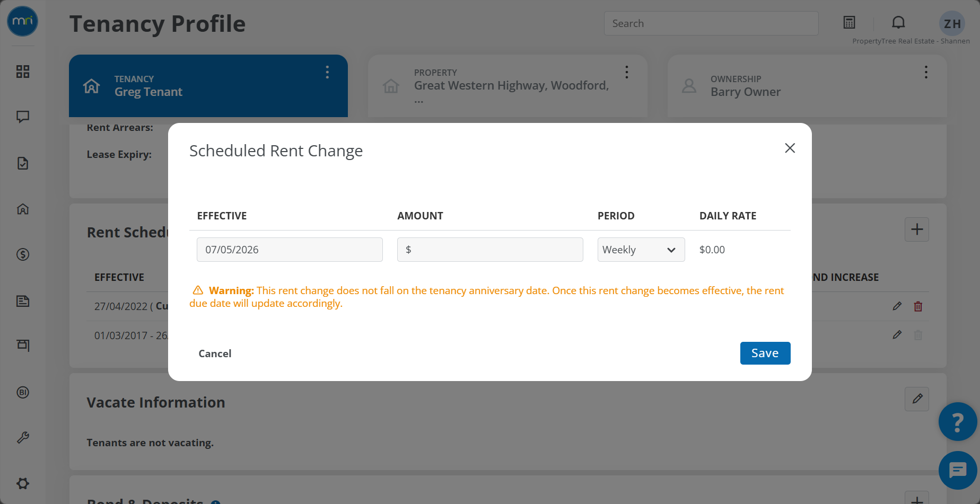
Task: Open the Property card three-dot menu
Action: pos(627,72)
